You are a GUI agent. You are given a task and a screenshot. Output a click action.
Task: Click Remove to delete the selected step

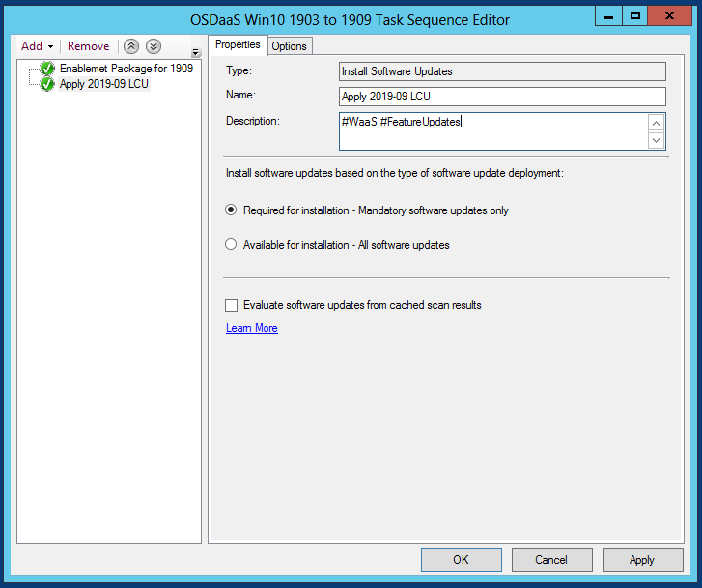88,46
